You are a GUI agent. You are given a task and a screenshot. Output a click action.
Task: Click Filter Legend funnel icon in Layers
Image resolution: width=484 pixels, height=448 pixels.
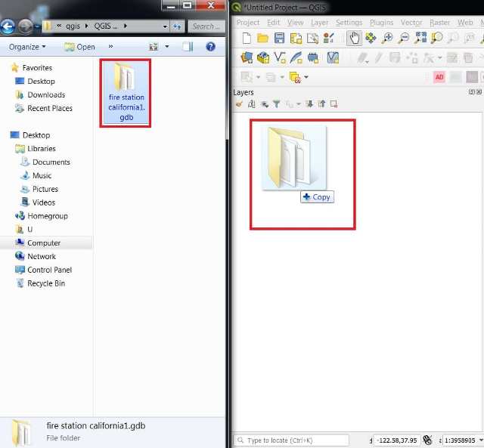pyautogui.click(x=277, y=104)
